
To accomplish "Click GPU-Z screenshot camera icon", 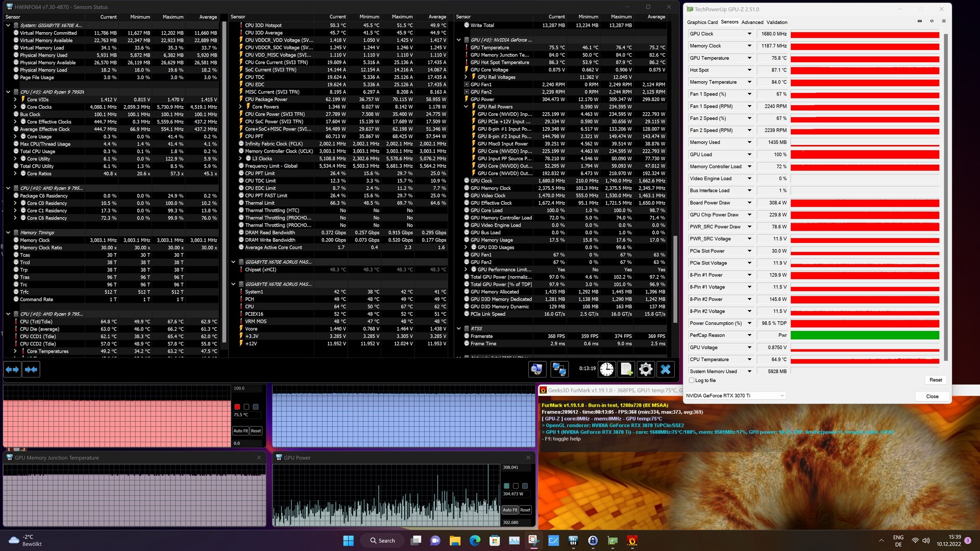I will [x=920, y=21].
